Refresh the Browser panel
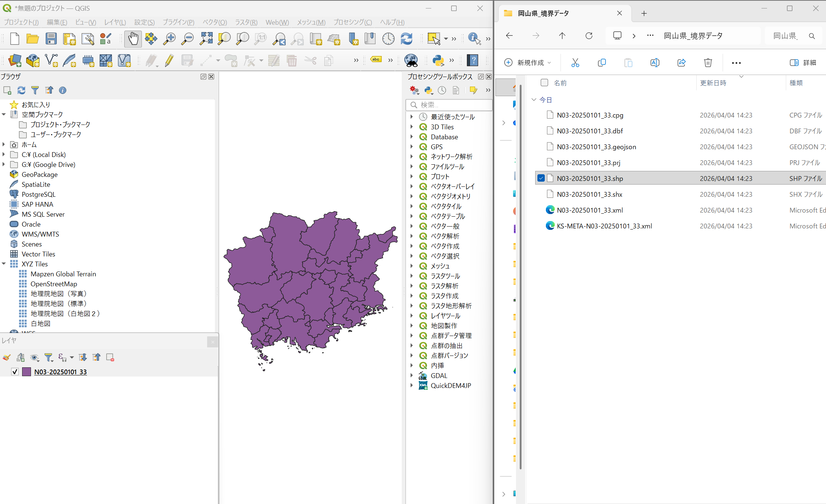This screenshot has height=504, width=826. click(21, 90)
